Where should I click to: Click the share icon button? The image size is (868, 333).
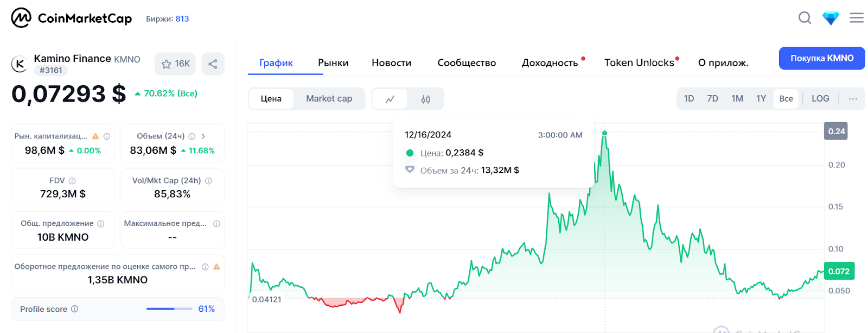click(213, 64)
